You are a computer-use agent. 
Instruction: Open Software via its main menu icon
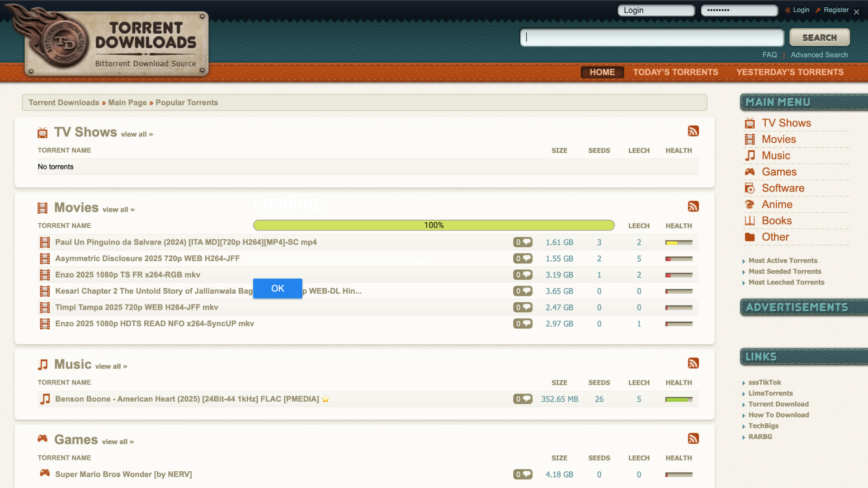click(750, 188)
